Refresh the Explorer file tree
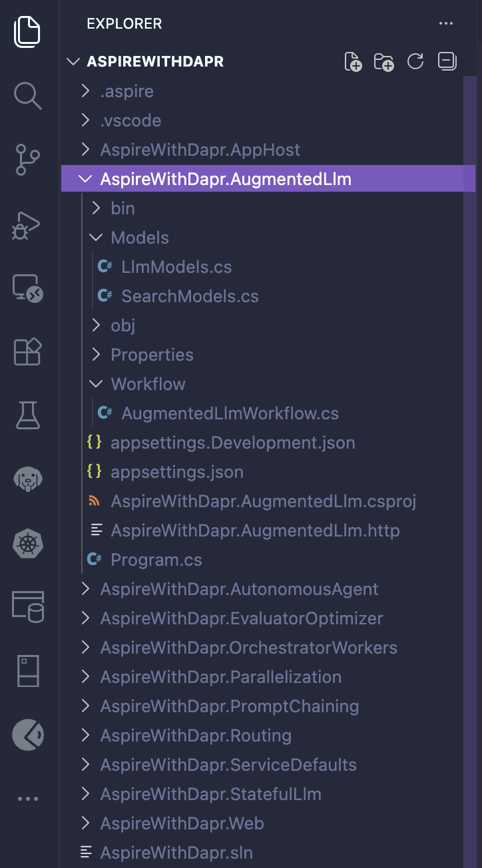Image resolution: width=482 pixels, height=868 pixels. 415,62
